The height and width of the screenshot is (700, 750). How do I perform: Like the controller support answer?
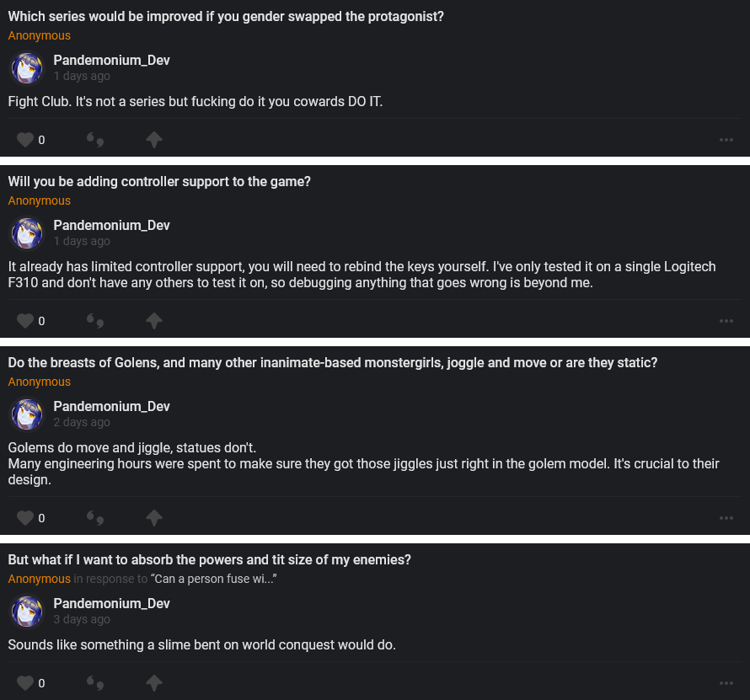[x=24, y=321]
